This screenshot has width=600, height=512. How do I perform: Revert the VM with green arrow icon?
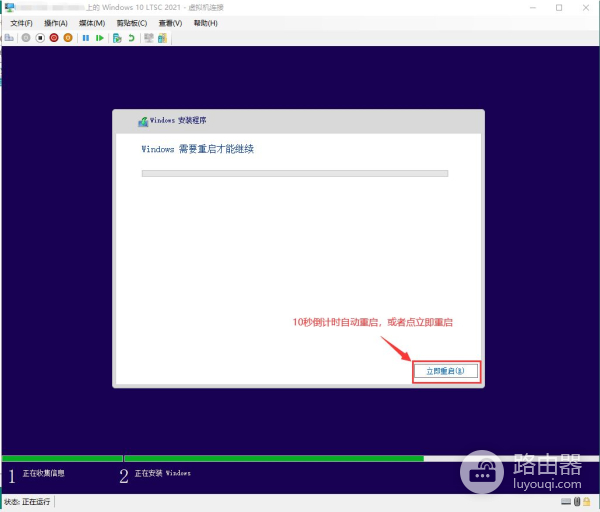click(x=131, y=38)
